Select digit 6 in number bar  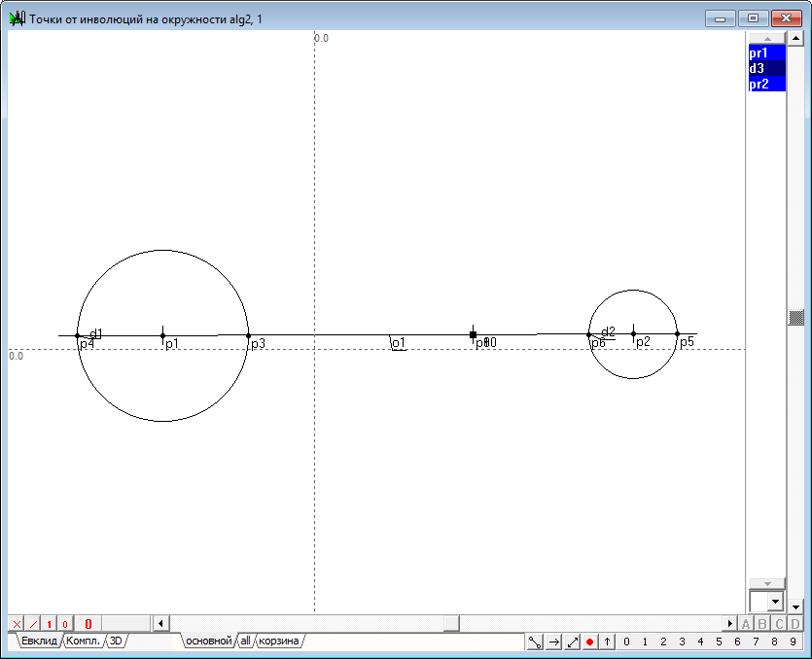(737, 642)
